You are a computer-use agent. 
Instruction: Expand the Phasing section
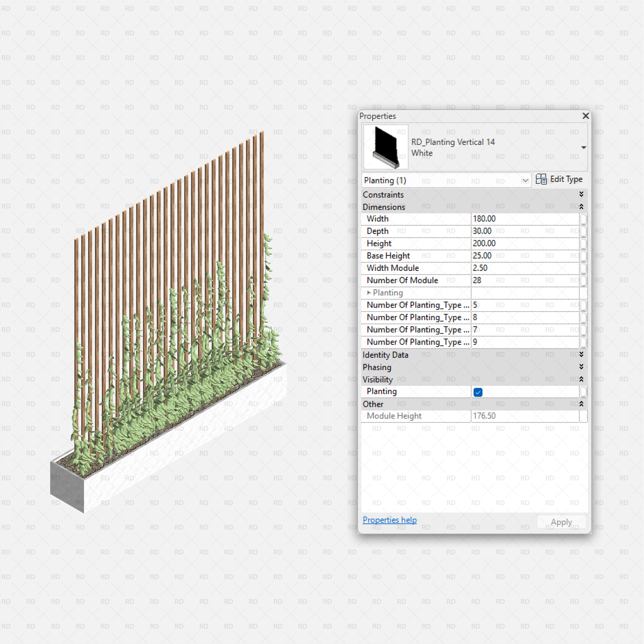tap(581, 367)
